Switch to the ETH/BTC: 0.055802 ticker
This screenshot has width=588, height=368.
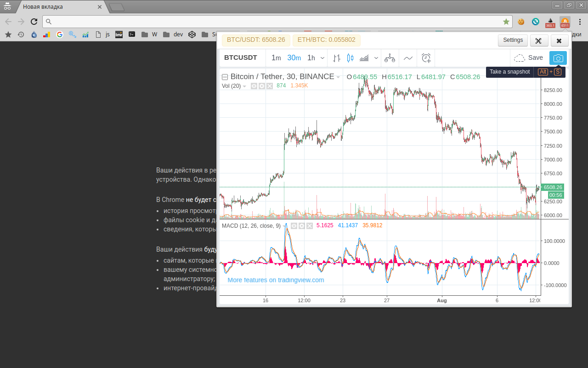point(326,40)
